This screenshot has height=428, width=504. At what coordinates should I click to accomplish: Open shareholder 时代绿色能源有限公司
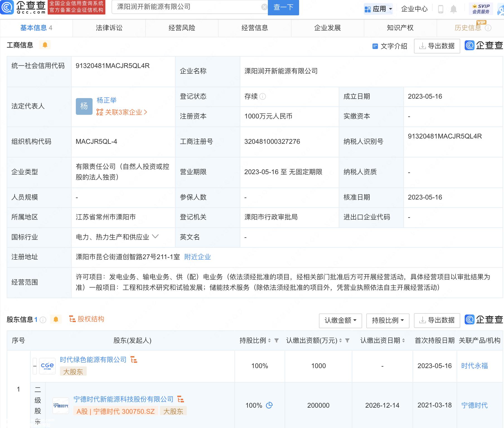[93, 360]
